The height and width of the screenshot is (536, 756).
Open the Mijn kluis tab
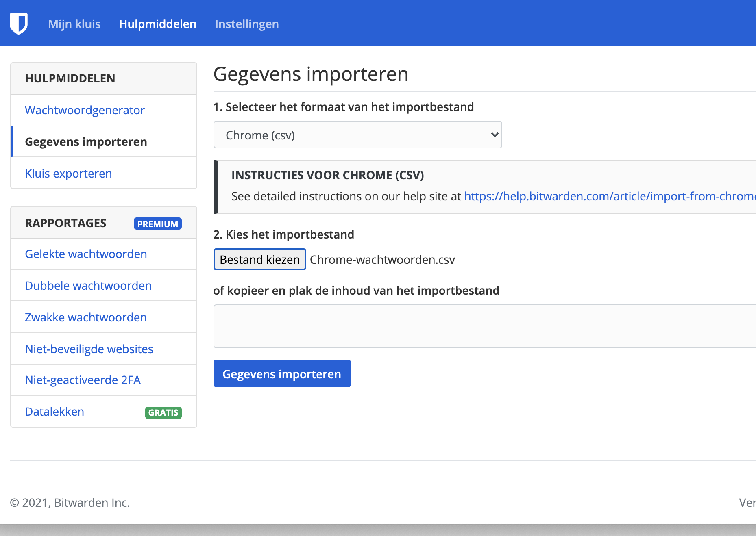(74, 24)
